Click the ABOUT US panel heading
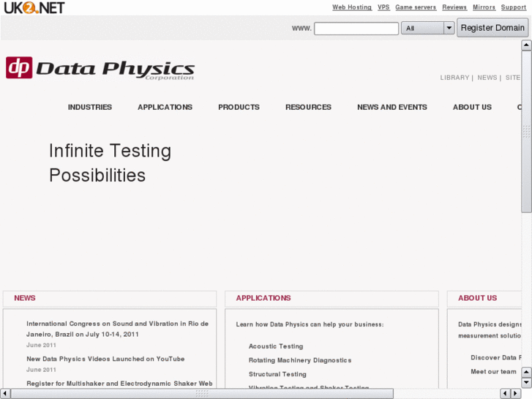The height and width of the screenshot is (399, 532). [477, 298]
